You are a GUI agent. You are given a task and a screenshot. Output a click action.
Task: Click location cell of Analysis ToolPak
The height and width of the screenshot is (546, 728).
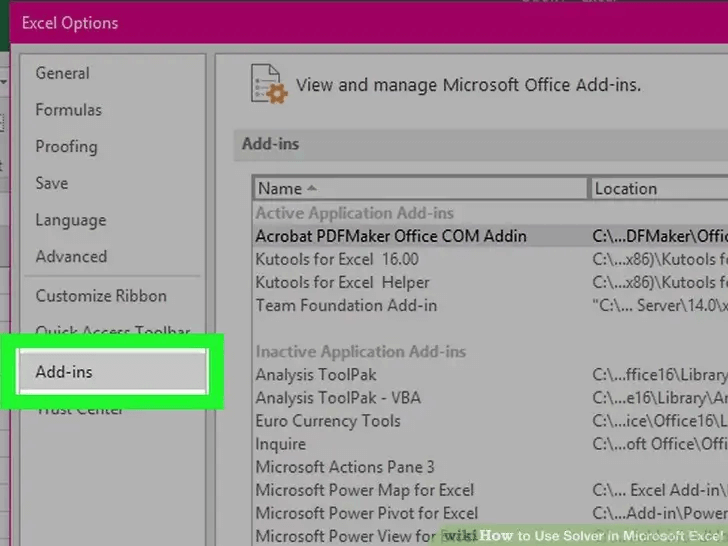[x=660, y=375]
